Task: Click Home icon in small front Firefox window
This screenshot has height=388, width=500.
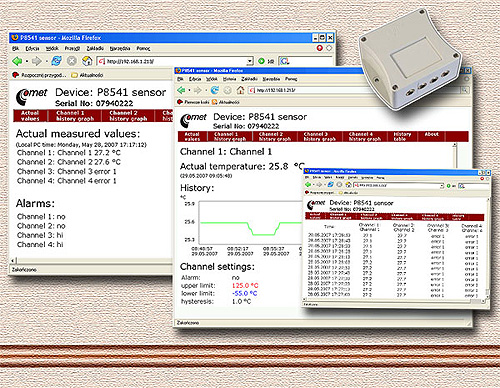Action: coord(348,185)
